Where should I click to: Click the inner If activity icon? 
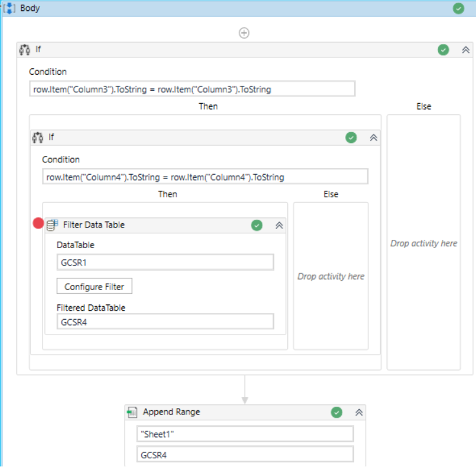click(38, 137)
